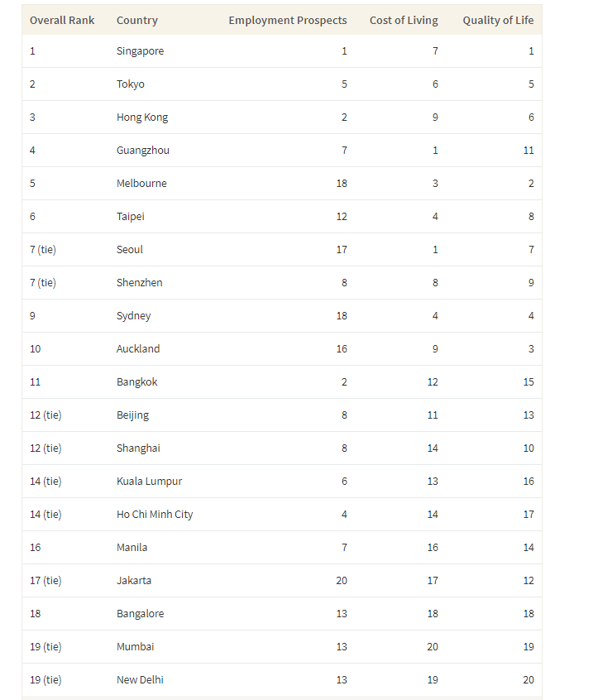Select the Auckland cell
593x700 pixels.
(x=138, y=349)
